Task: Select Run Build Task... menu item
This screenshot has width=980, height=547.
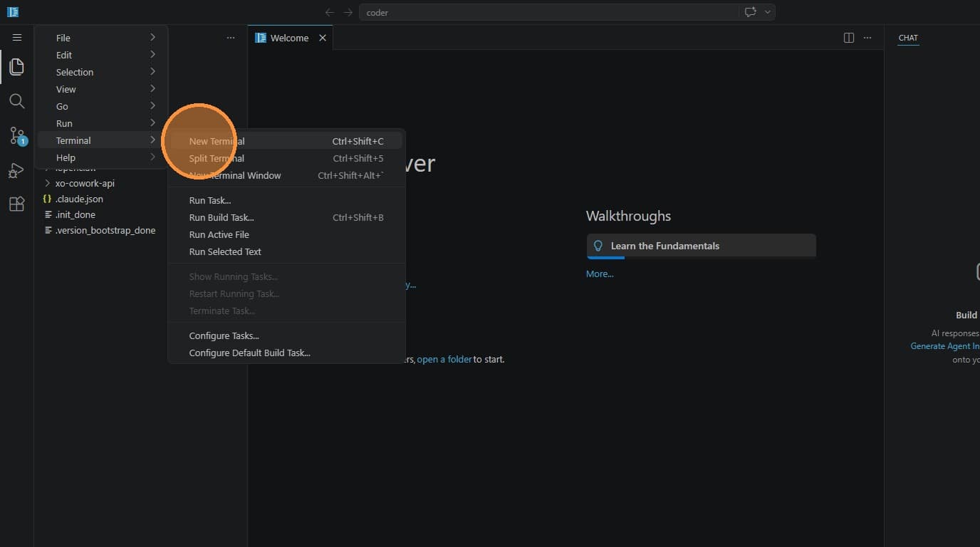Action: [x=286, y=217]
